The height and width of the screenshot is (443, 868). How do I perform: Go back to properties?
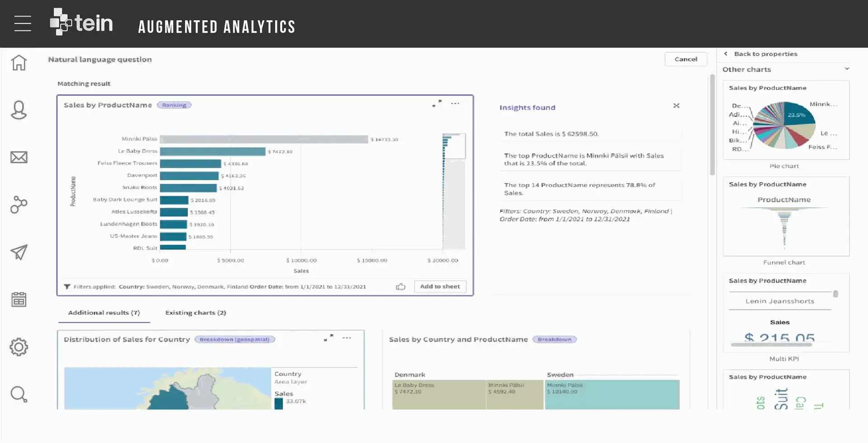(x=765, y=54)
